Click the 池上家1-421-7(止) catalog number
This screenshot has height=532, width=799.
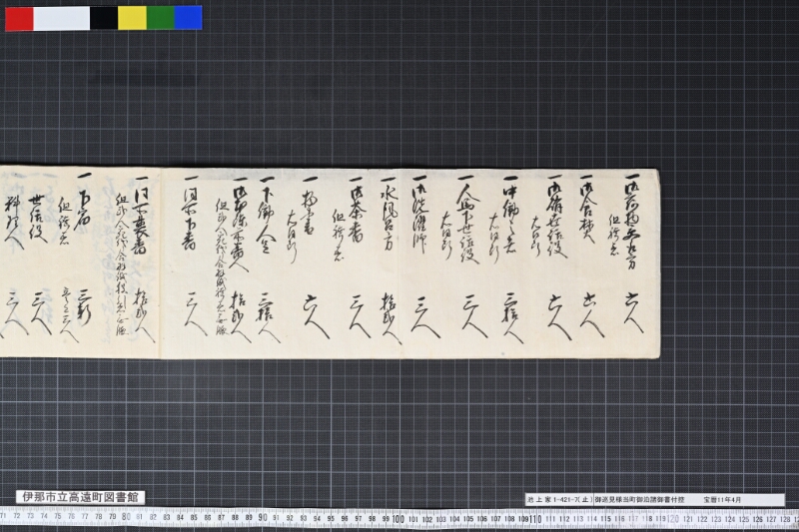560,500
